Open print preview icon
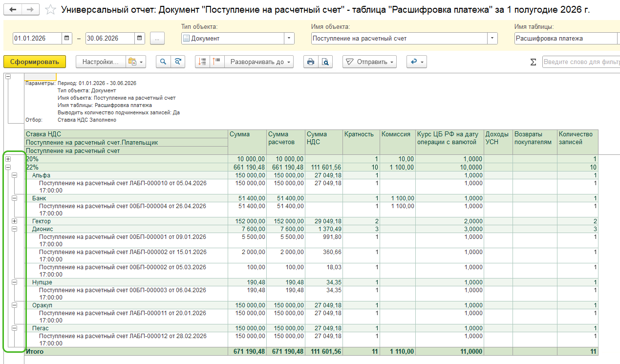The image size is (620, 364). click(325, 62)
